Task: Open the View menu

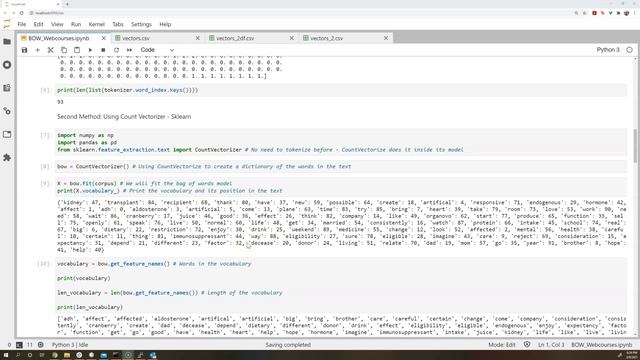Action: [57, 24]
